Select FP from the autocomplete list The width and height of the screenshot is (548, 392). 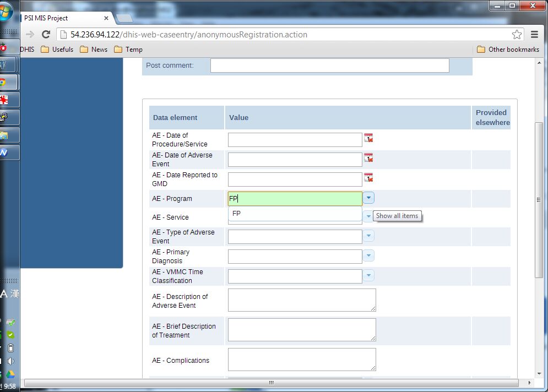coord(295,214)
